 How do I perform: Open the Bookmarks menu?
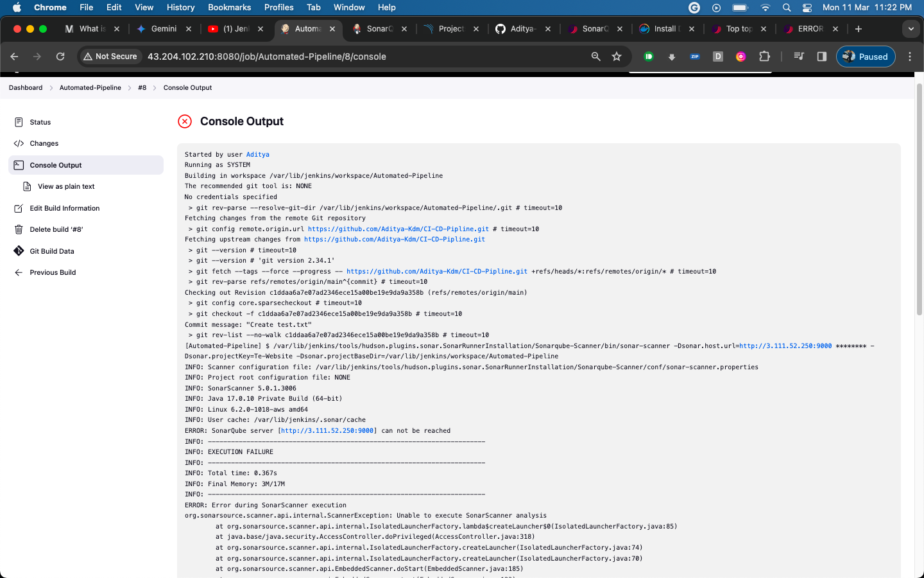point(229,8)
